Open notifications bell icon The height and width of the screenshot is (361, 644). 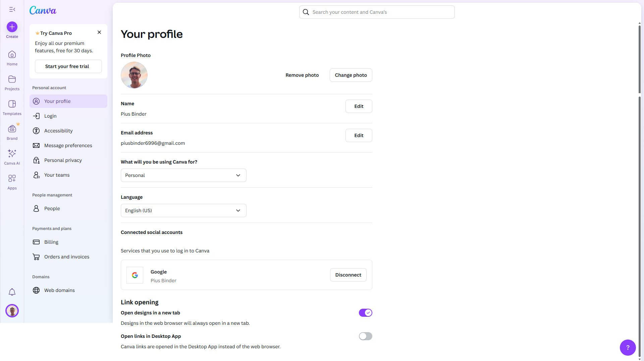12,292
